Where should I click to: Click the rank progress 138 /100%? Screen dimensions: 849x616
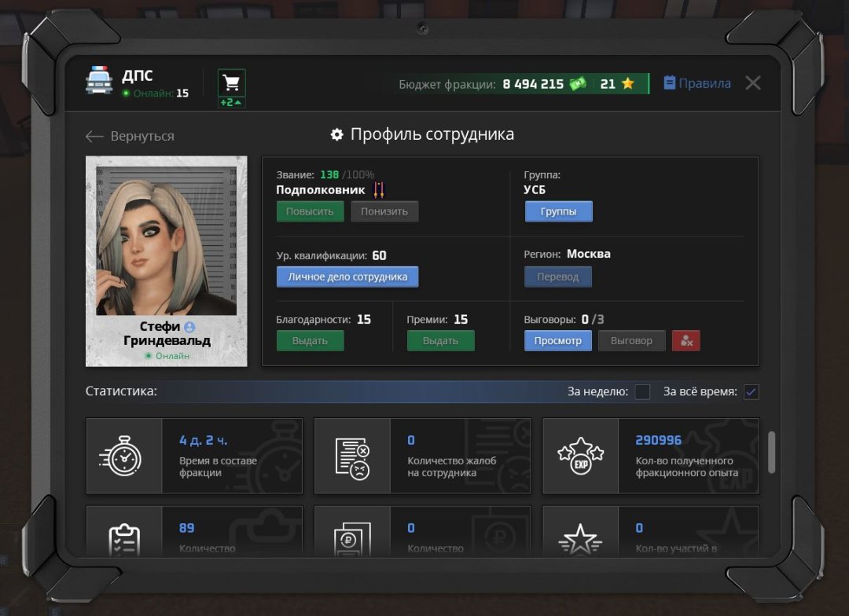(347, 175)
